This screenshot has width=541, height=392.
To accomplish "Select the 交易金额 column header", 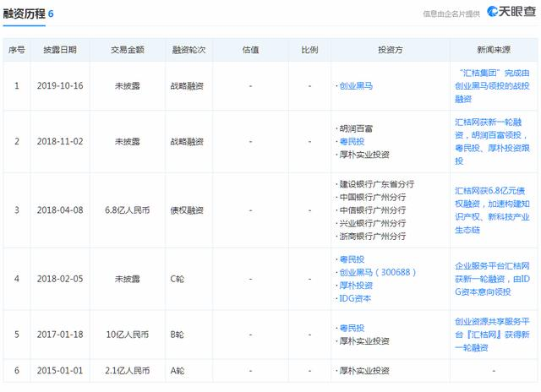I will pos(128,50).
